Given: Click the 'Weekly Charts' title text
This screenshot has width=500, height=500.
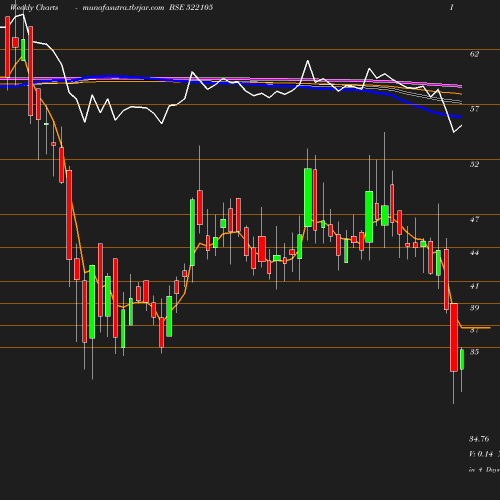Looking at the screenshot, I should click(x=34, y=7).
